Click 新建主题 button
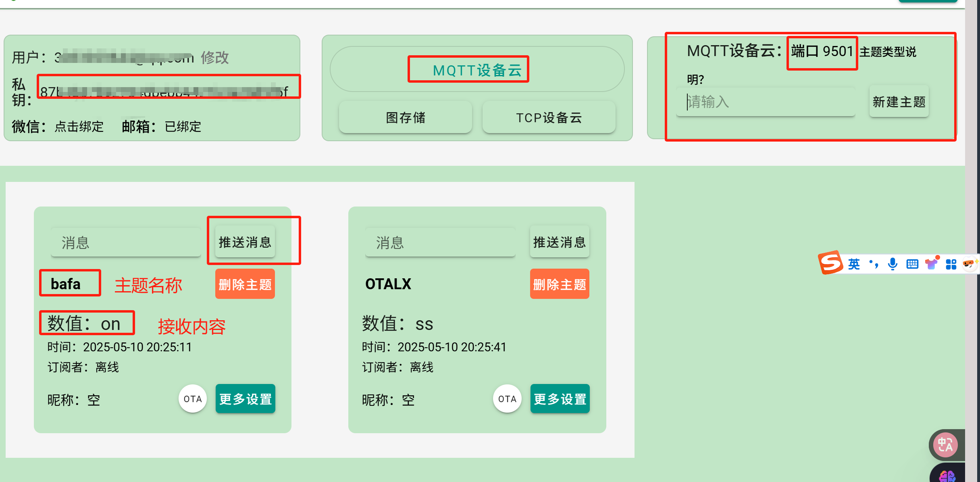980x482 pixels. coord(899,102)
